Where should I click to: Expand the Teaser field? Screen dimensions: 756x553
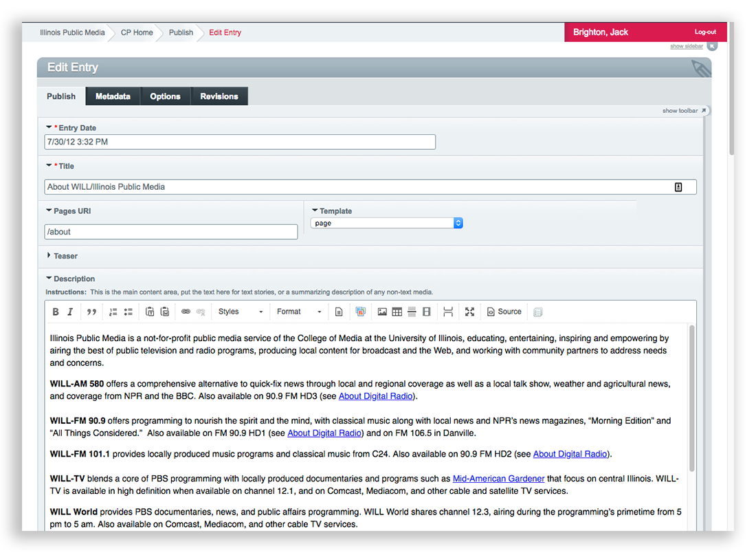tap(49, 255)
